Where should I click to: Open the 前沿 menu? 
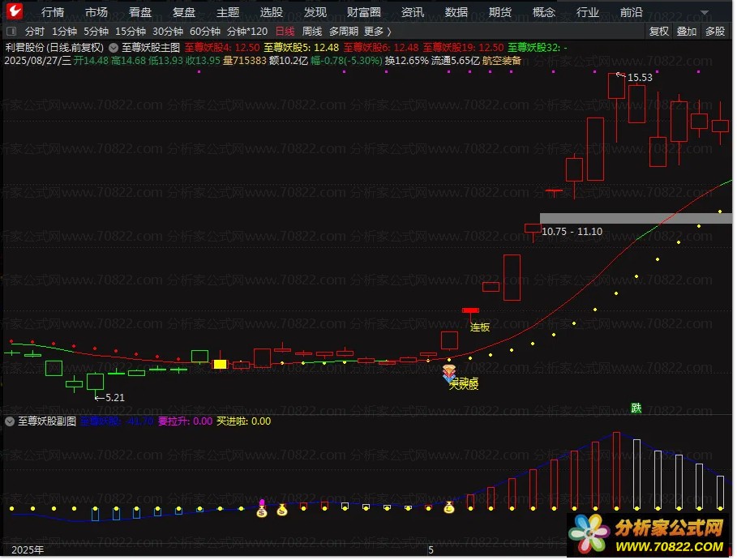pyautogui.click(x=632, y=12)
